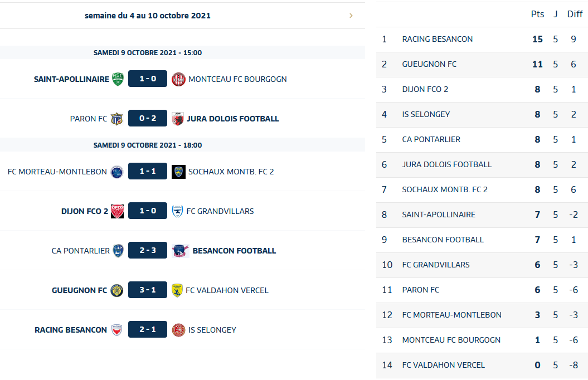Open the 2 - 3 Pontarlier vs Besancon score
588x380 pixels.
tap(148, 251)
